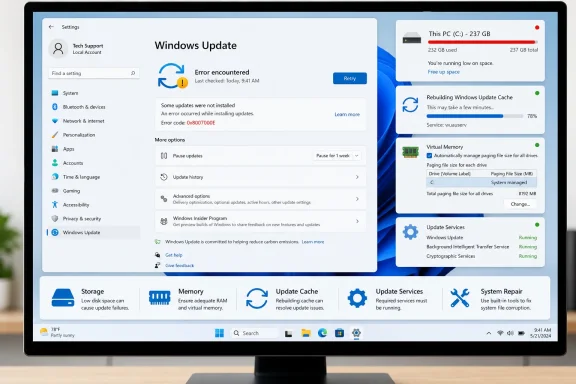Open File Explorer from the taskbar

click(306, 333)
